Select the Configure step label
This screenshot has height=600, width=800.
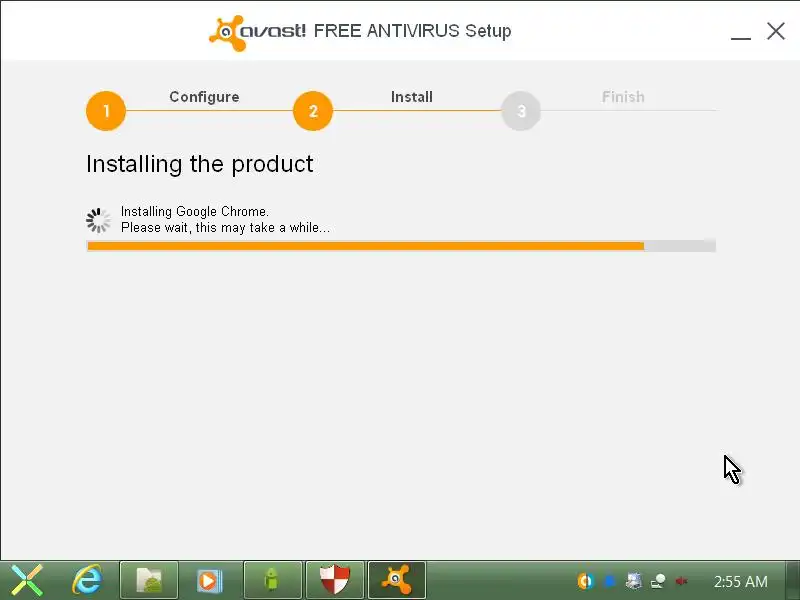click(204, 97)
